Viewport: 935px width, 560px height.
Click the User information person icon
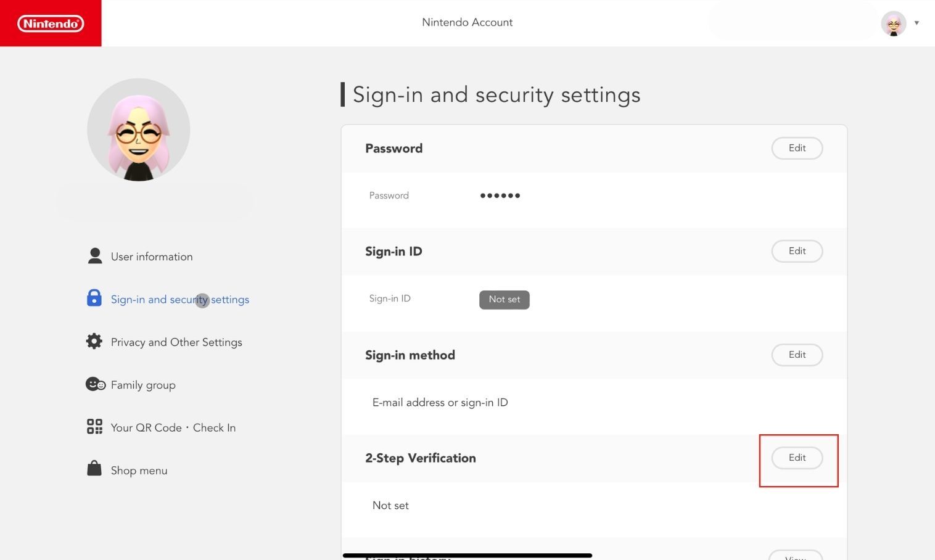[94, 256]
